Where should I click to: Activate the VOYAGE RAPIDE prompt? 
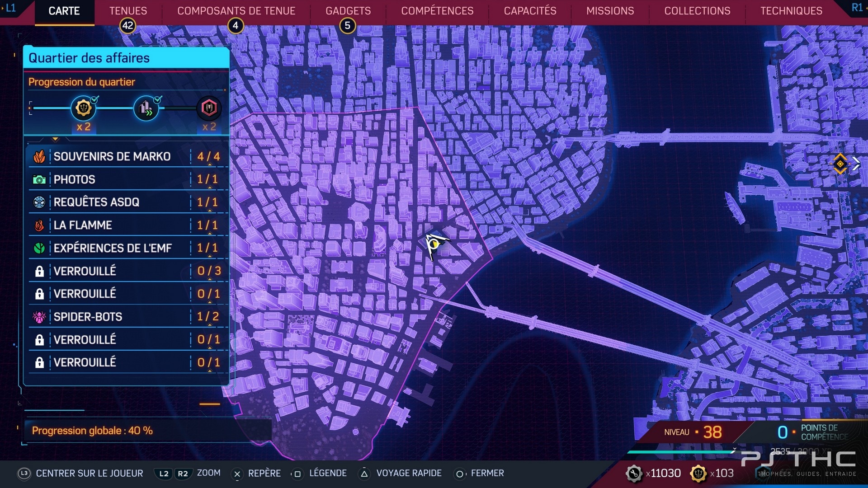click(x=409, y=473)
